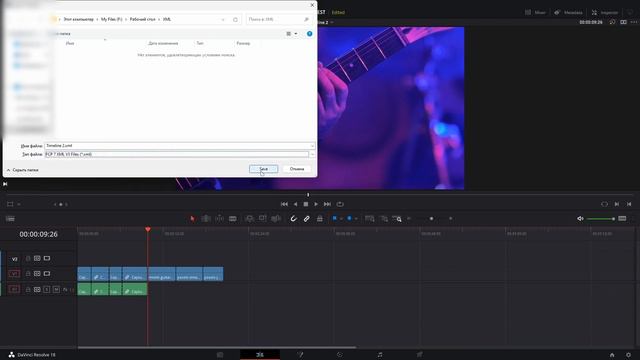The height and width of the screenshot is (360, 640).
Task: Adjust the timeline zoom slider handle
Action: [x=431, y=219]
